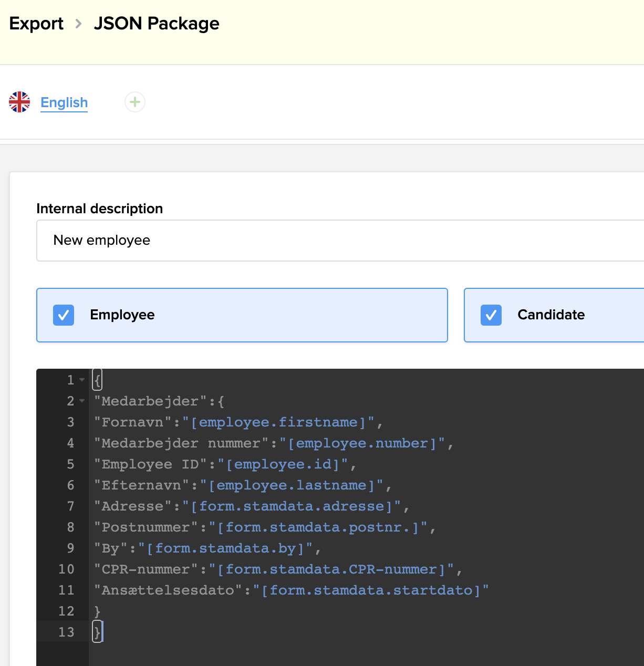Select the English language tab

[64, 102]
